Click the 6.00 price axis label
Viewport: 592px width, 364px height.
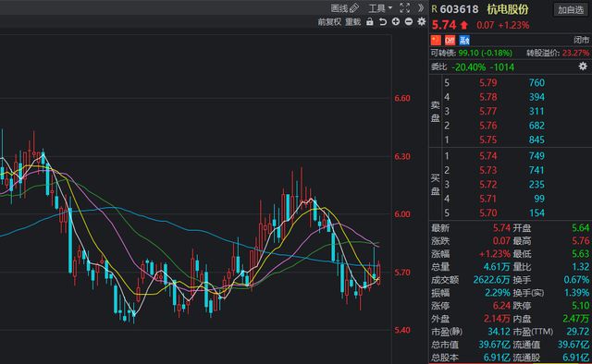click(402, 214)
